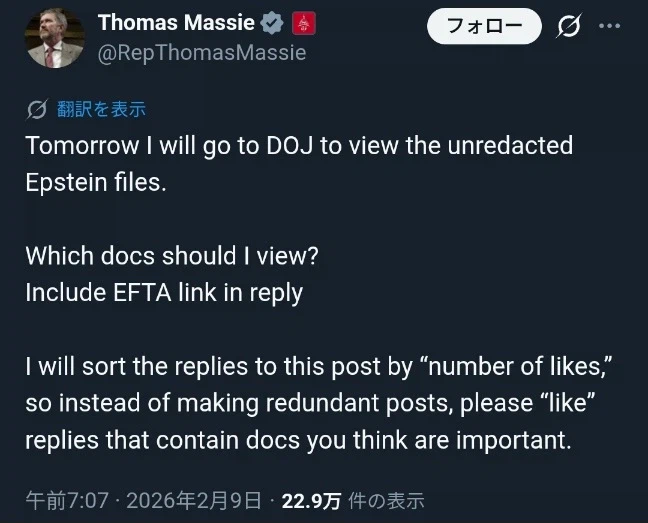This screenshot has width=648, height=523.
Task: Click the final line about important docs
Action: click(x=298, y=441)
